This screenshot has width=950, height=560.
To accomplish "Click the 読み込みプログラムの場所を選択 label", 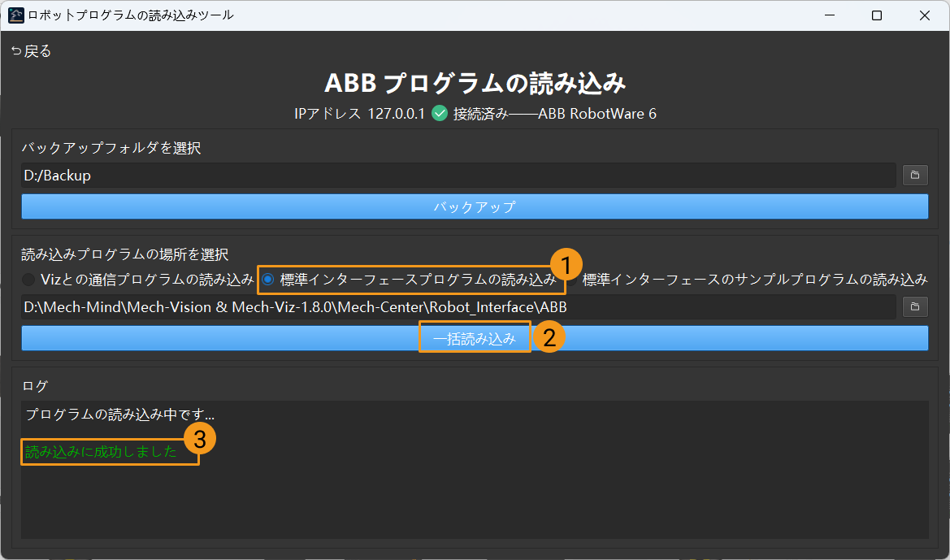I will [x=125, y=254].
